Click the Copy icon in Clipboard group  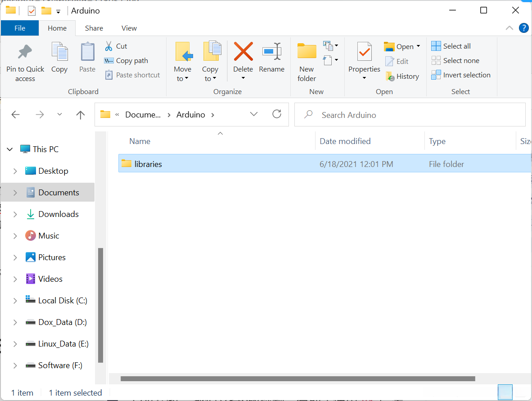59,53
